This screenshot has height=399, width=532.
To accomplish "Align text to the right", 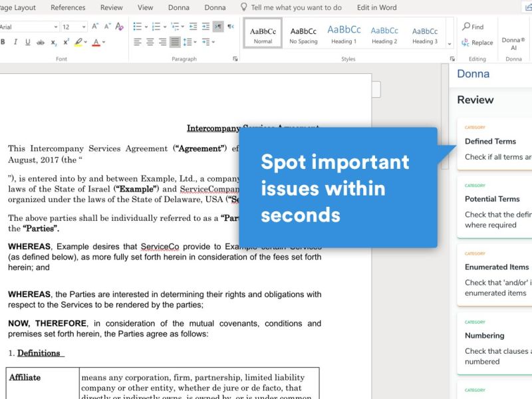I will 162,42.
